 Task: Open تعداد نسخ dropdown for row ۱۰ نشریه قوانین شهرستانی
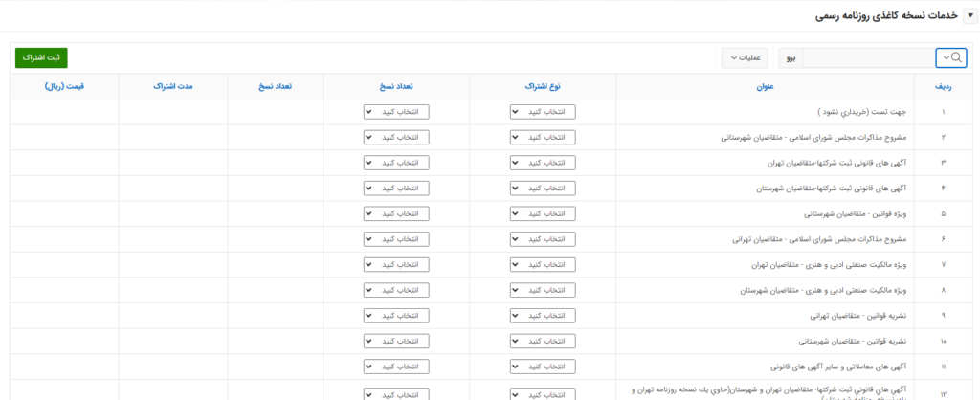396,342
